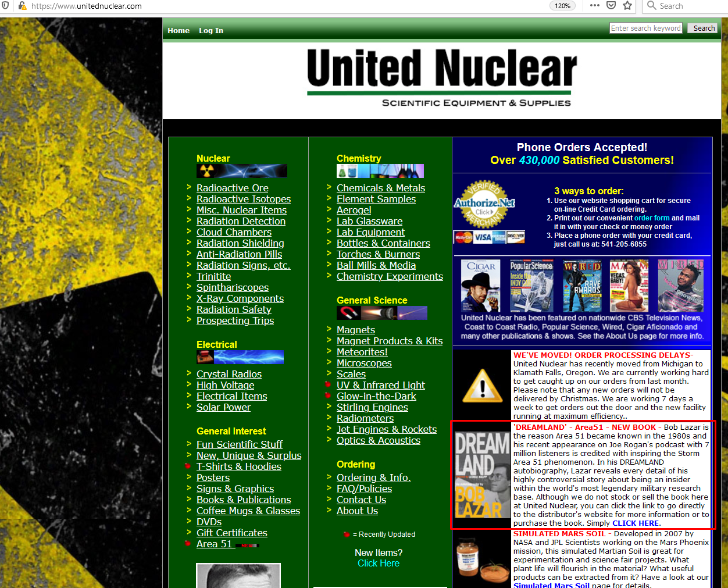Open the Radioactive Isotopes link

tap(244, 199)
